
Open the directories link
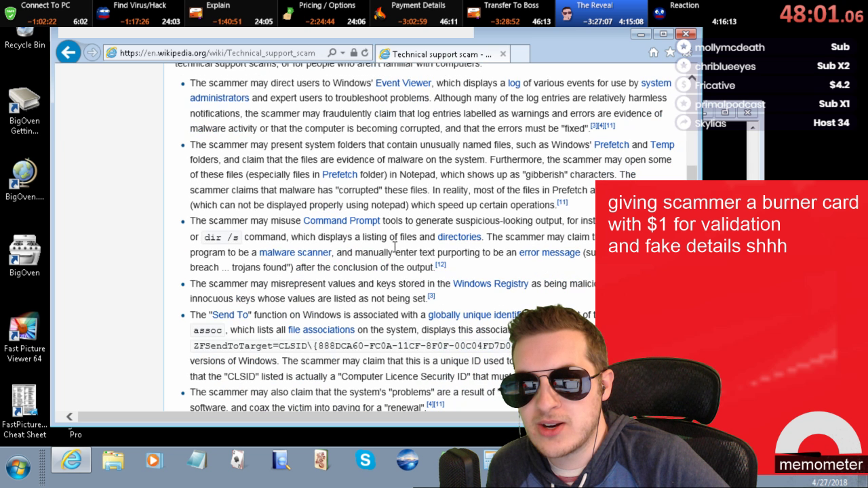(x=459, y=237)
